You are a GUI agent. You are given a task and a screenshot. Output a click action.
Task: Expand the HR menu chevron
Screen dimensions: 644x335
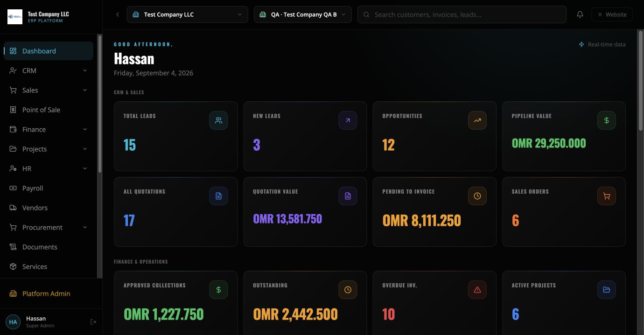[85, 168]
